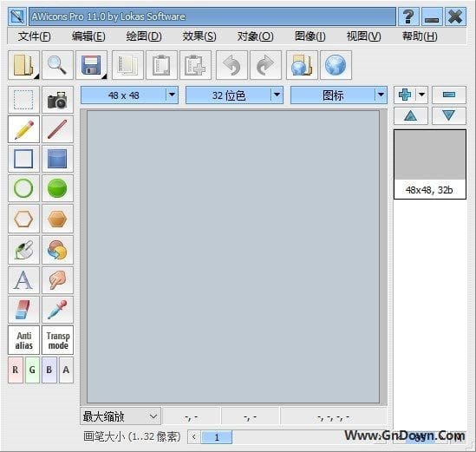Select the filled orange hexagon tool
The image size is (476, 452).
pos(57,219)
